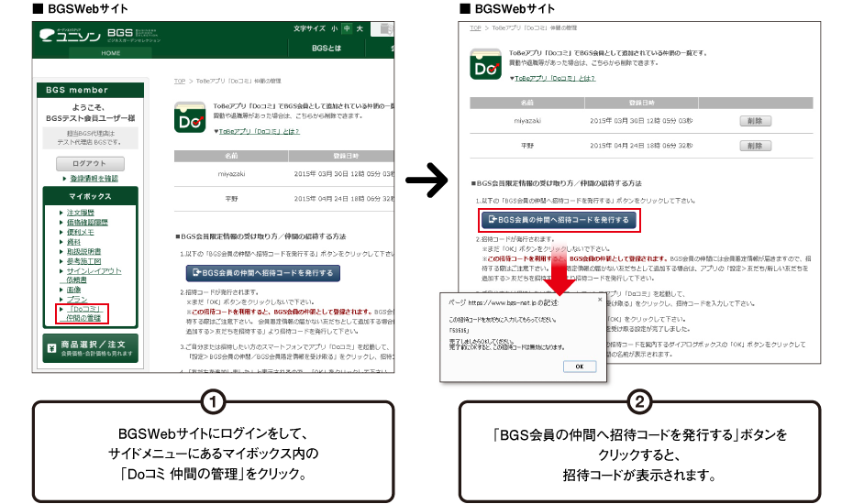Open the BGSとは menu item
This screenshot has width=853, height=504.
click(327, 48)
